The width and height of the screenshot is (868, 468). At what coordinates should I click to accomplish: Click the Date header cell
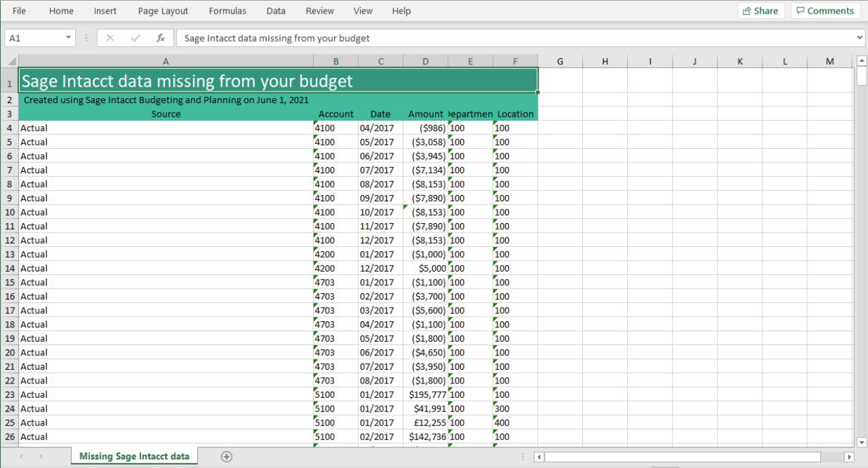[x=380, y=114]
